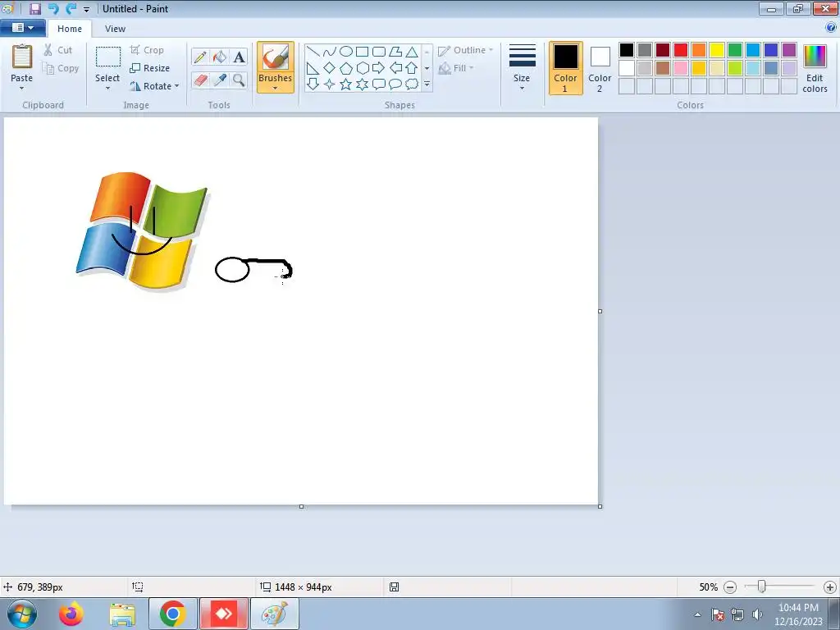Image resolution: width=840 pixels, height=630 pixels.
Task: Click the Undo arrow in title bar
Action: click(x=53, y=8)
